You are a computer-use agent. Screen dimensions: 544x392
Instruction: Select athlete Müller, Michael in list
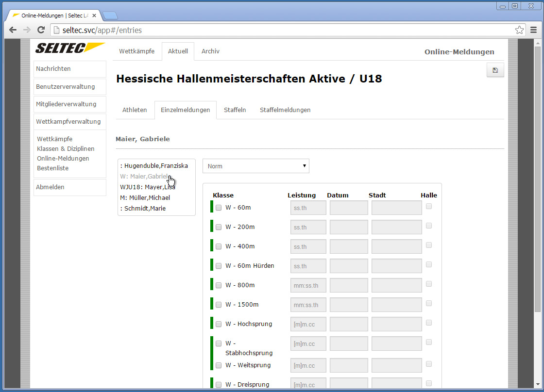coord(145,198)
